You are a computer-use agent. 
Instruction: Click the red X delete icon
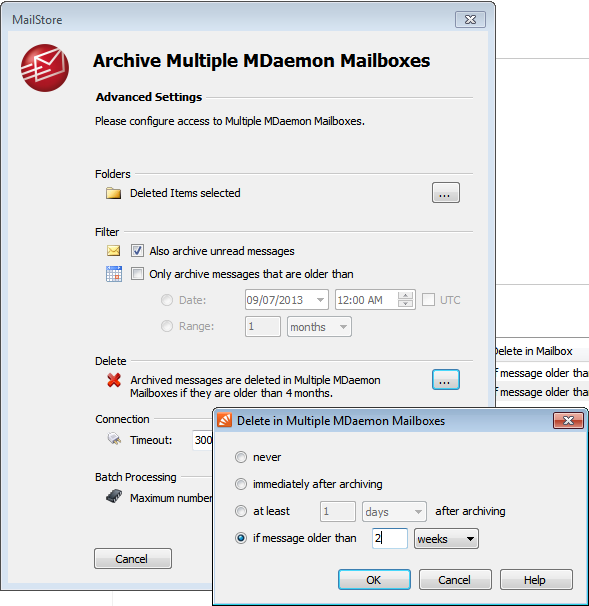pos(114,380)
